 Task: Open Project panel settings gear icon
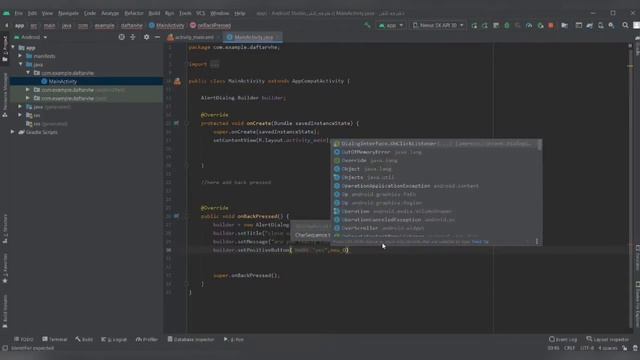coord(147,37)
